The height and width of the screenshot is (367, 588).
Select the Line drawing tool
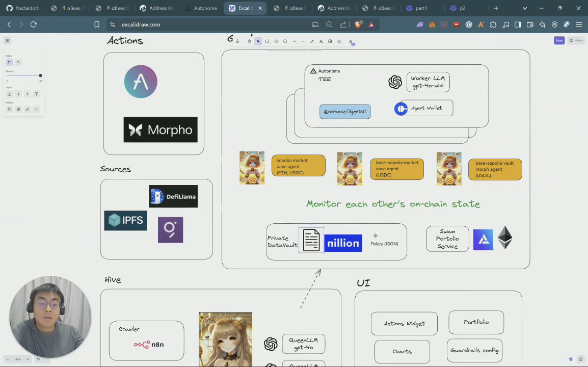tap(303, 41)
